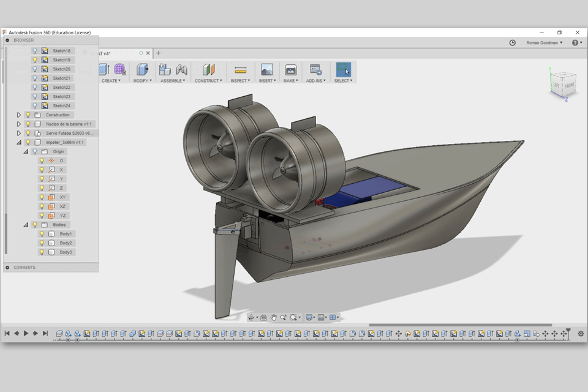The width and height of the screenshot is (588, 392).
Task: Toggle visibility lightbulb for Body1
Action: (42, 234)
